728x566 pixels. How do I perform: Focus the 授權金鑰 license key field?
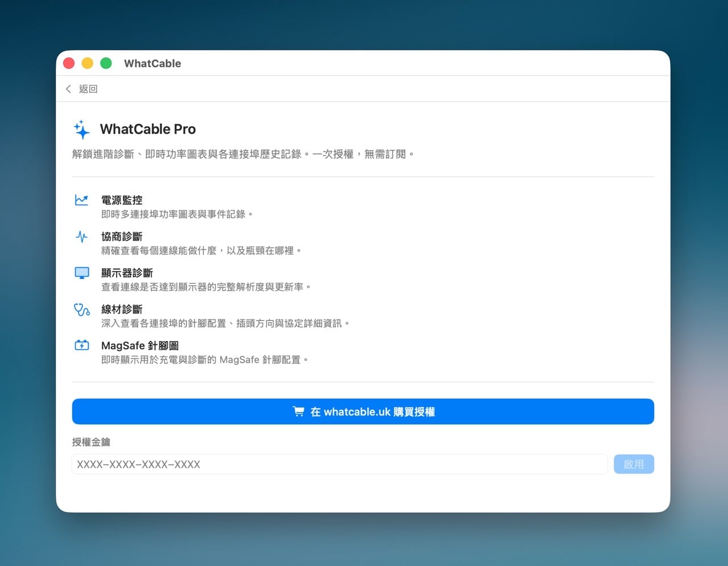340,464
